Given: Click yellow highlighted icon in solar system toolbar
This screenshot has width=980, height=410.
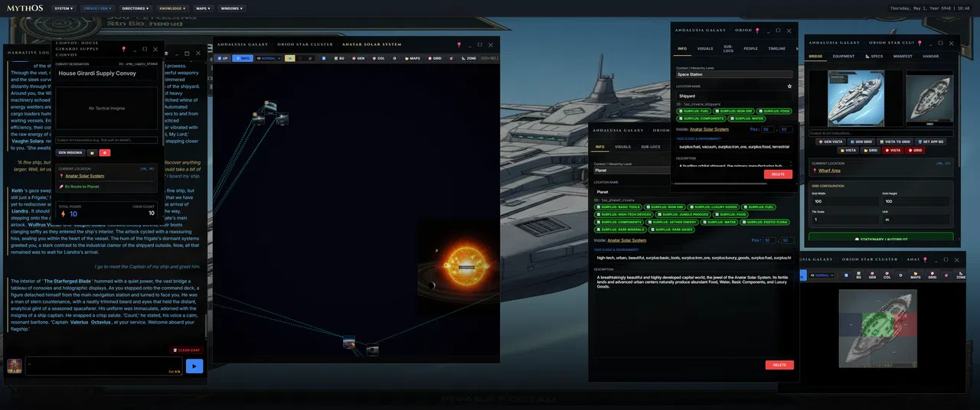Looking at the screenshot, I should coord(290,58).
